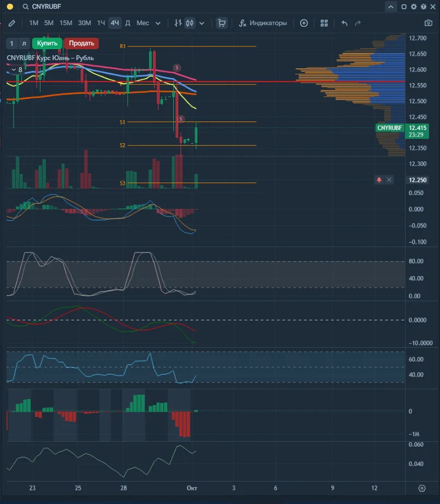The image size is (440, 504).
Task: Collapse the widget with the up chevron
Action: pos(390,7)
